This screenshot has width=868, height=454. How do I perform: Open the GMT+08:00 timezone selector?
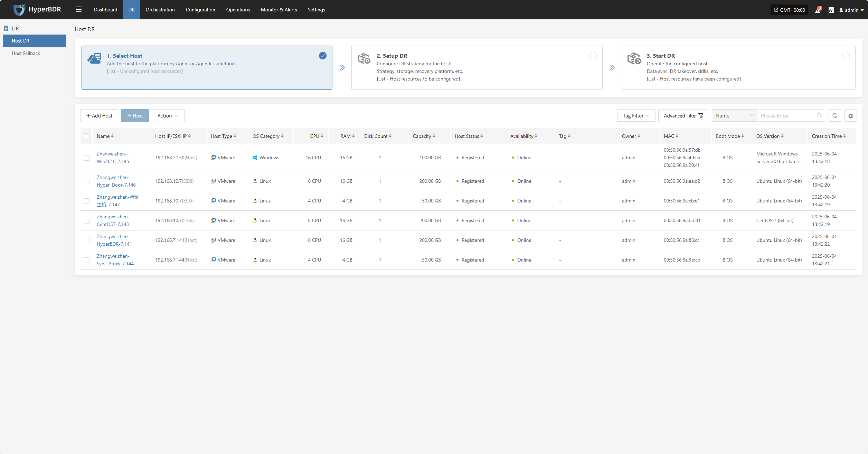789,10
